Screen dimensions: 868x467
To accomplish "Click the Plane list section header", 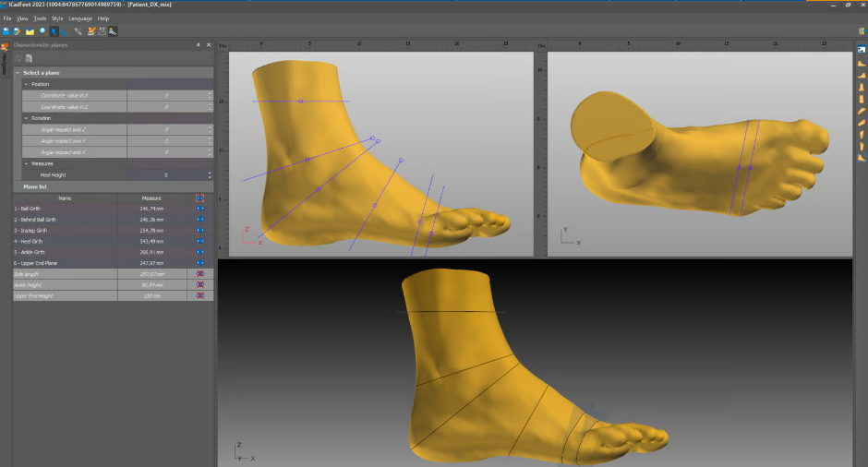I will pyautogui.click(x=113, y=187).
